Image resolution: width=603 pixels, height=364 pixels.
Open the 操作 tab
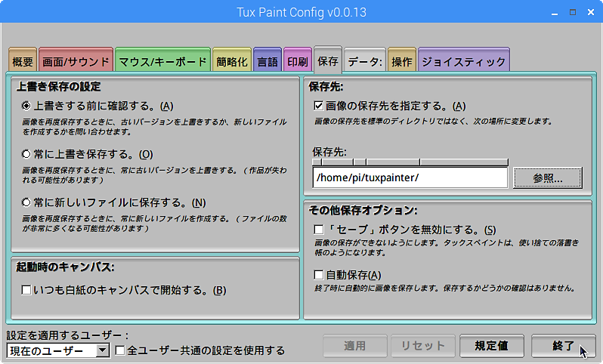tap(402, 60)
